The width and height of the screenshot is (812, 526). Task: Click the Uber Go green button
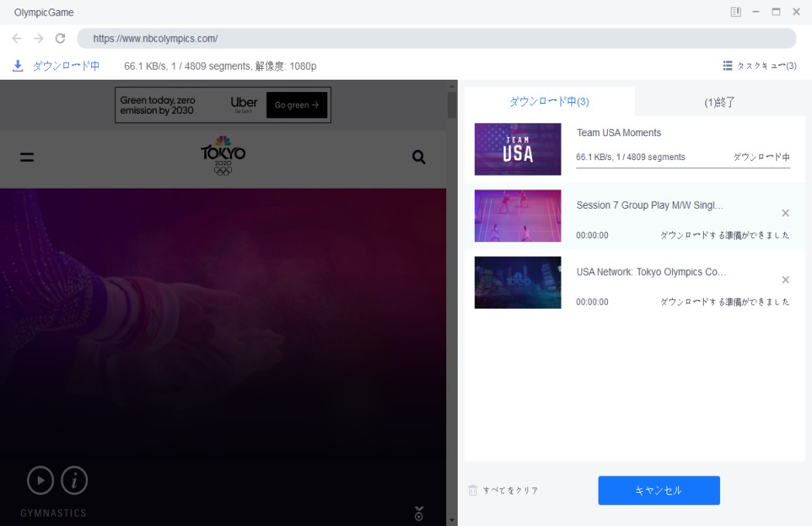(x=297, y=105)
